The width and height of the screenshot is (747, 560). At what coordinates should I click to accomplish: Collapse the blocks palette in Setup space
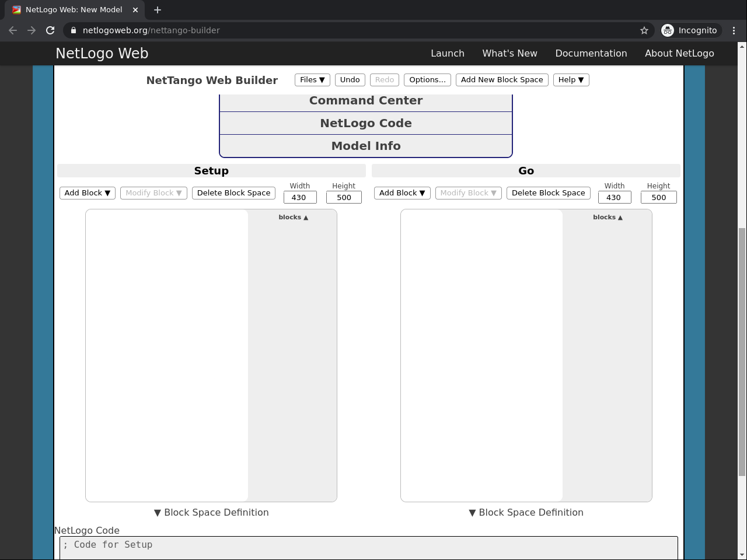[x=293, y=217]
